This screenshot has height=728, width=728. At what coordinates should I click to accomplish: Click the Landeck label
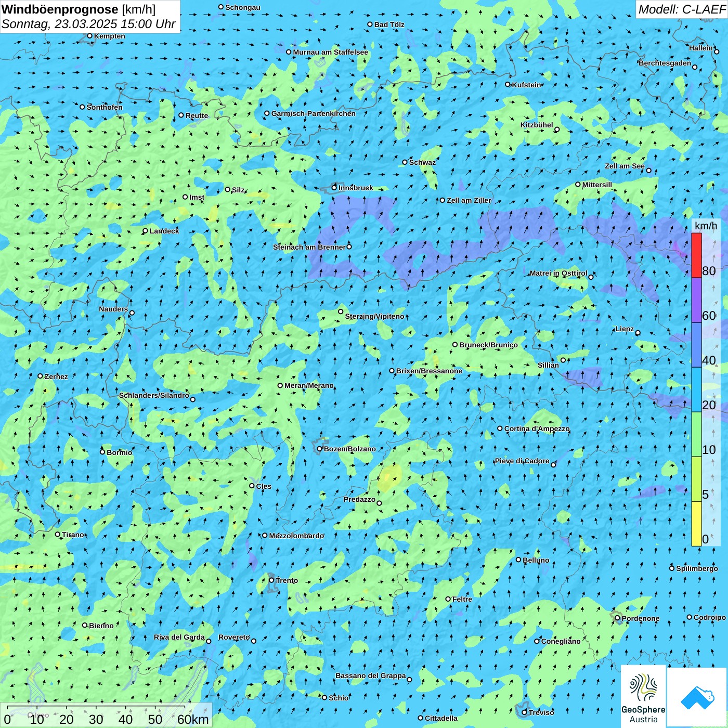(164, 231)
